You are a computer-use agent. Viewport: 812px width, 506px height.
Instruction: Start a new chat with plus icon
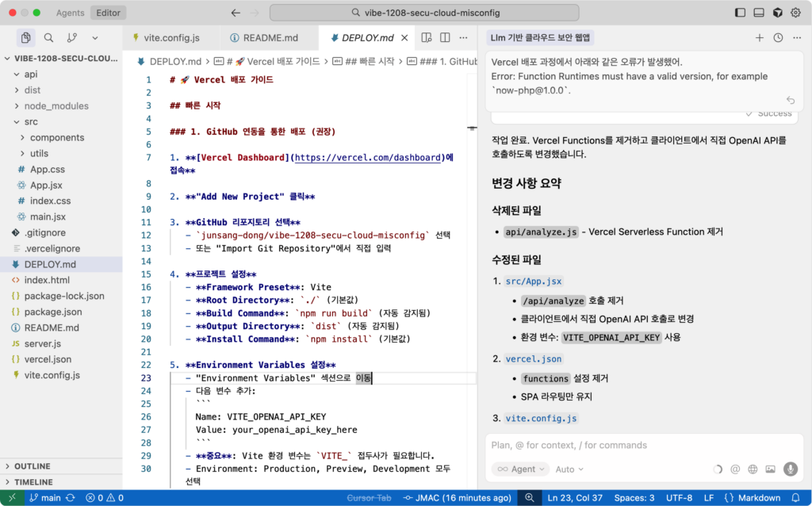pos(759,37)
